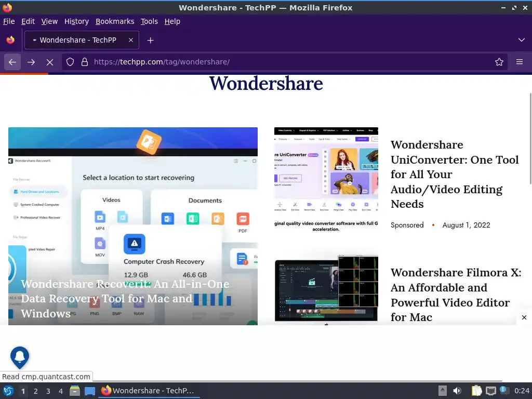Open the File menu

click(x=9, y=21)
